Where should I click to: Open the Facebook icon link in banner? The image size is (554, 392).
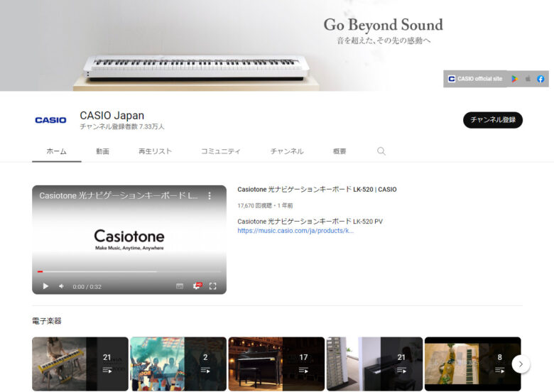(x=541, y=79)
